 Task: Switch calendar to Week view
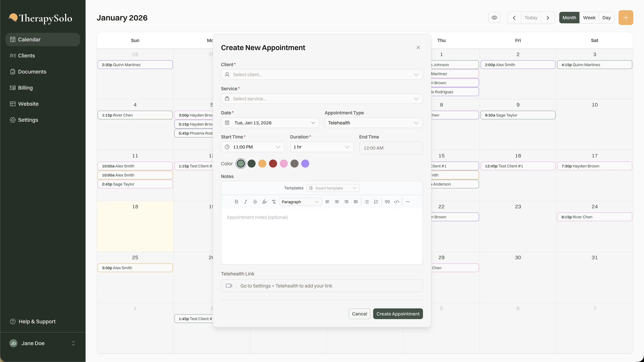pyautogui.click(x=589, y=17)
